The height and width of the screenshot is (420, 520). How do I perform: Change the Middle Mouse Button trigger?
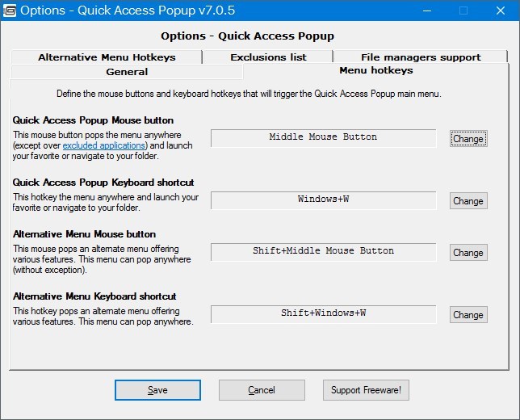pyautogui.click(x=468, y=139)
